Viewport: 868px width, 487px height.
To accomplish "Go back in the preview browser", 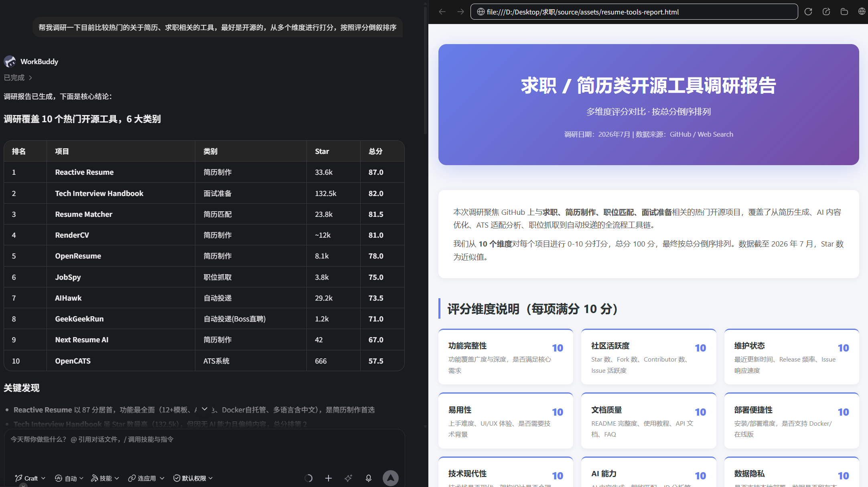I will pos(442,12).
